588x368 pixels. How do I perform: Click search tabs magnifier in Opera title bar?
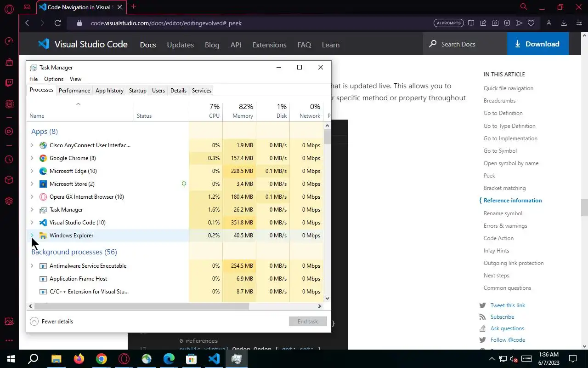pos(523,7)
